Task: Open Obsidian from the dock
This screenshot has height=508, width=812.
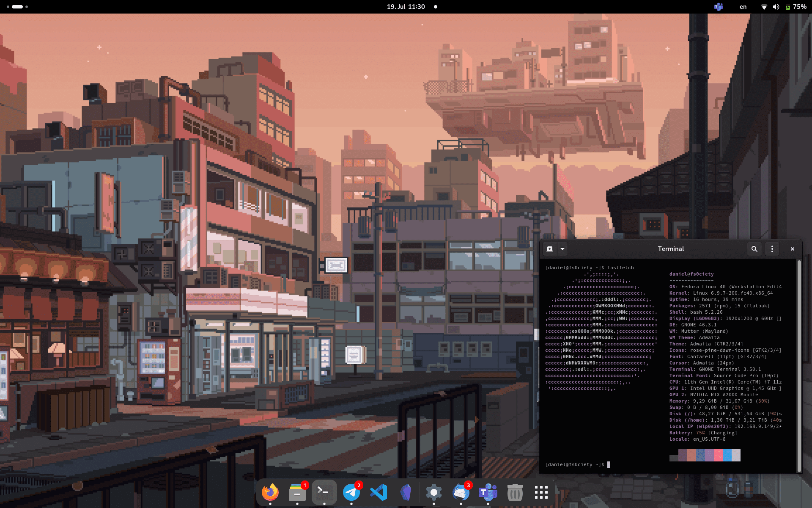Action: tap(406, 492)
